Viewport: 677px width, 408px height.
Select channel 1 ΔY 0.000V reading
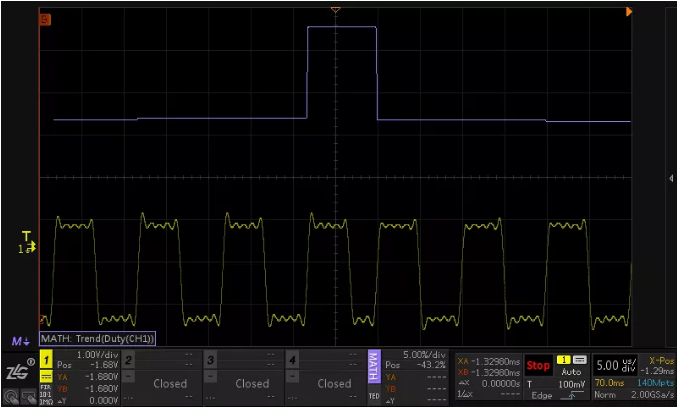point(103,401)
